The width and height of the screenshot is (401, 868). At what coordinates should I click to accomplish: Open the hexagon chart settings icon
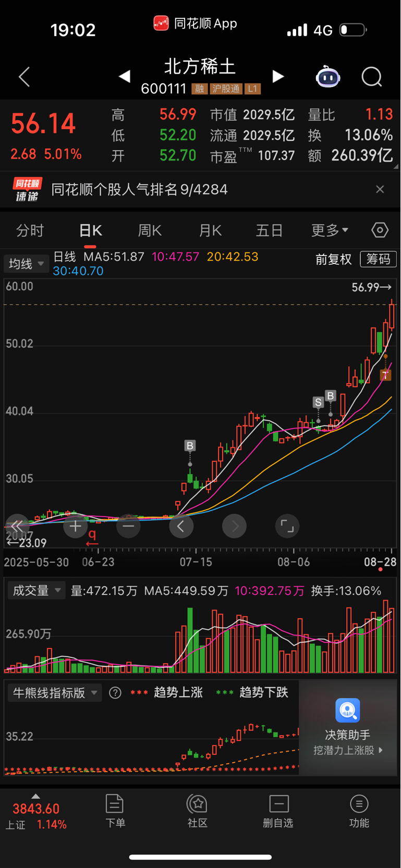(380, 230)
